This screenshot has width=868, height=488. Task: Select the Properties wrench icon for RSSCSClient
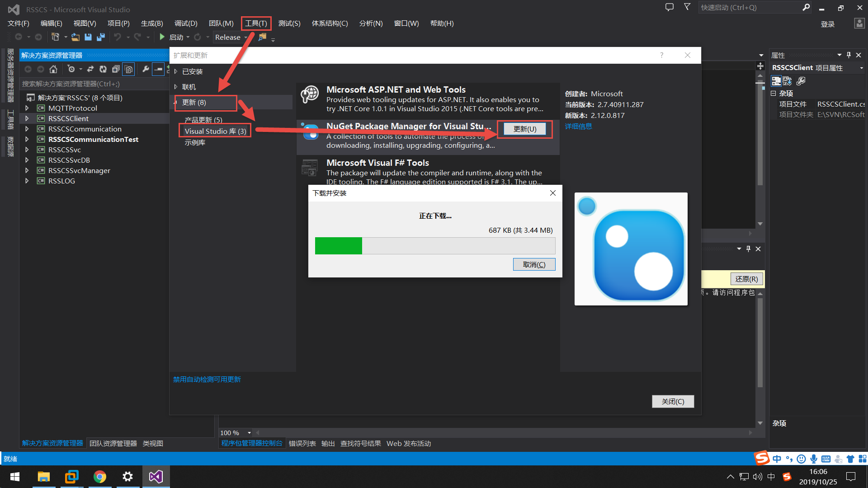coord(801,80)
